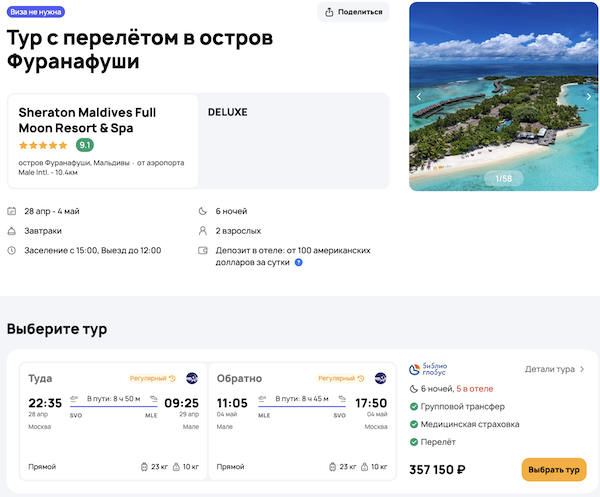Click the Перелёт included checkmark
The height and width of the screenshot is (497, 600).
415,441
